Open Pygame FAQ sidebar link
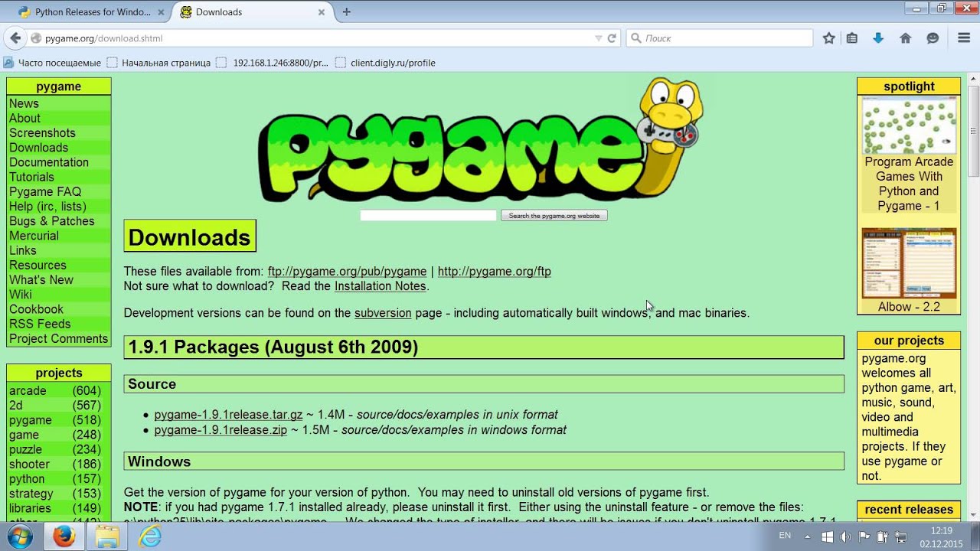Image resolution: width=980 pixels, height=551 pixels. [x=45, y=191]
